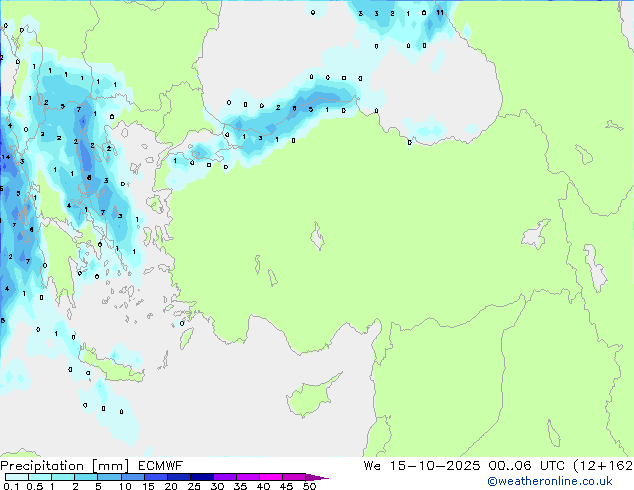Screen dimensions: 634x490
Task: Click the ECMWF model label
Action: tap(161, 466)
